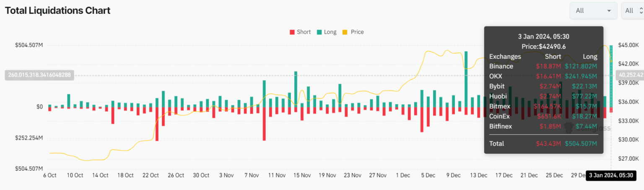
Task: Open the first All dropdown with caret arrow
Action: [593, 10]
